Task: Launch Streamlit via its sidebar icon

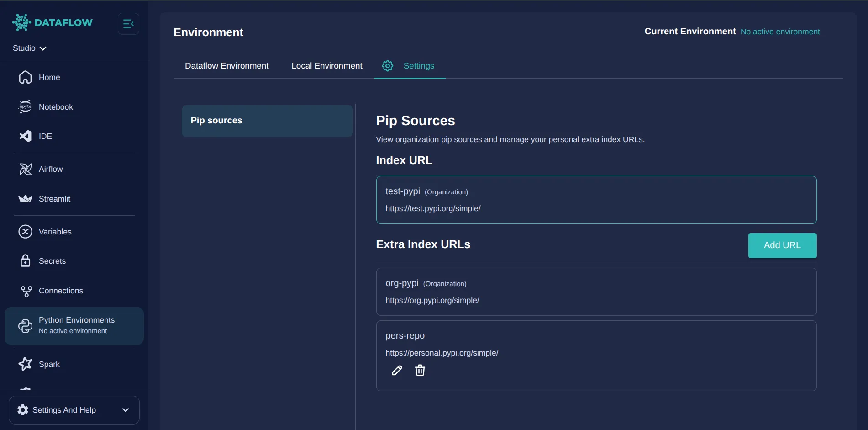Action: (x=54, y=198)
